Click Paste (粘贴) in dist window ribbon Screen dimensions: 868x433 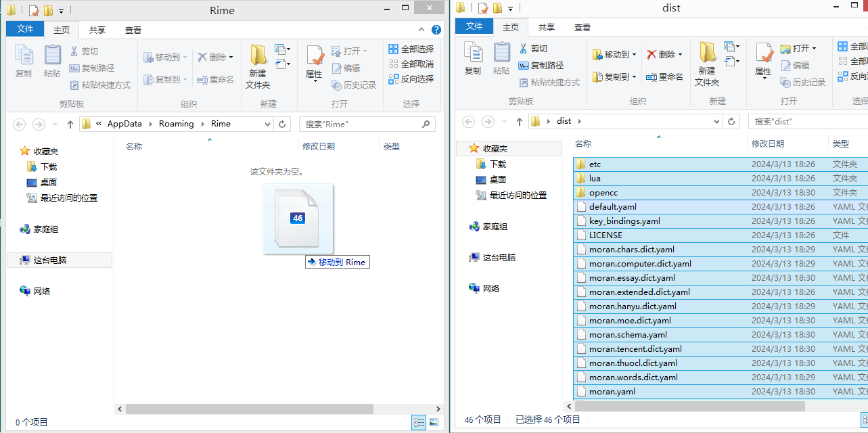tap(501, 60)
